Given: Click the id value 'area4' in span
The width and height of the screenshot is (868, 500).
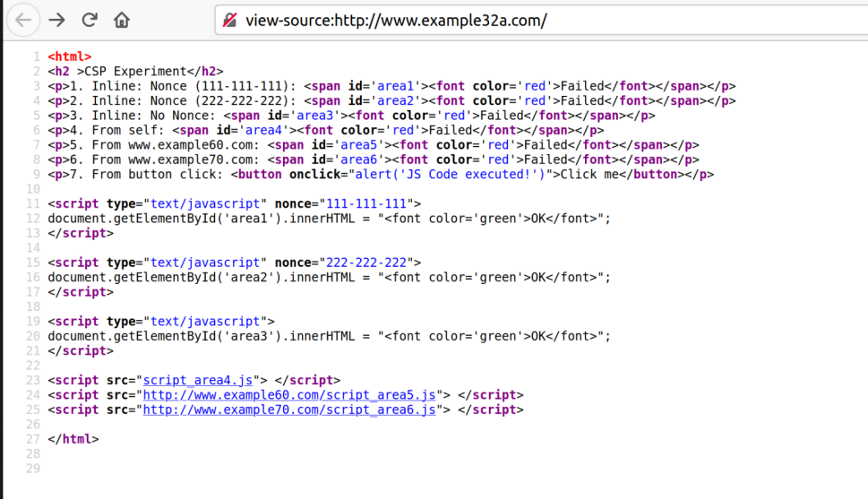Looking at the screenshot, I should pyautogui.click(x=263, y=130).
